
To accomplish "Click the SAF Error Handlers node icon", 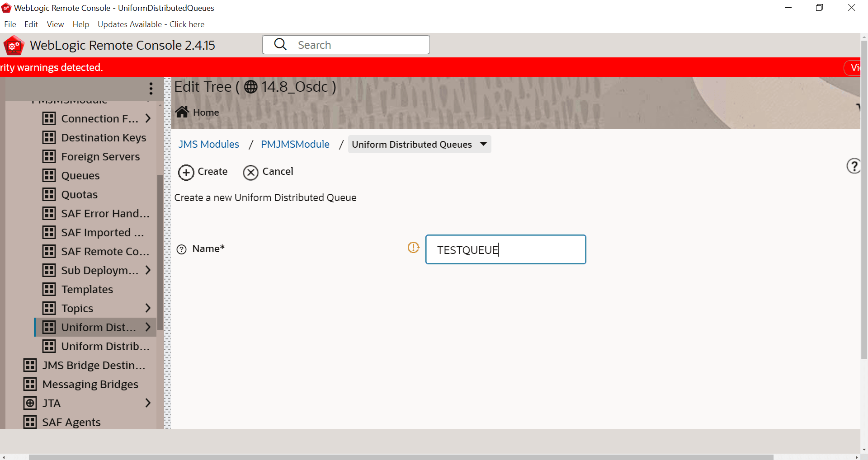I will 49,213.
